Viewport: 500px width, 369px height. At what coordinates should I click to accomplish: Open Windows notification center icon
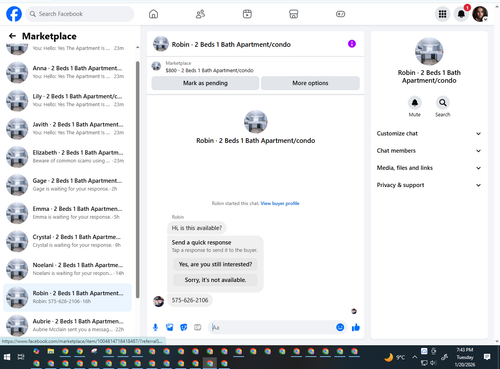tap(487, 357)
